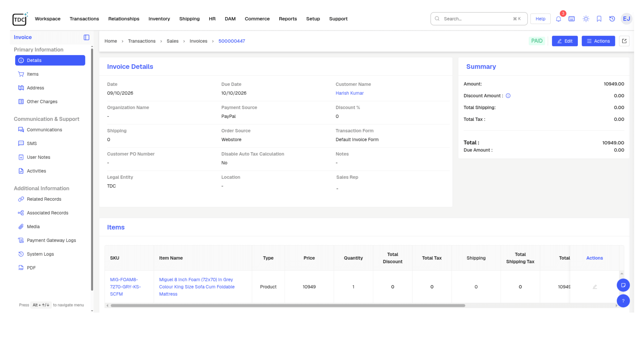This screenshot has width=644, height=362.
Task: Open Communications in sidebar
Action: tap(50, 130)
